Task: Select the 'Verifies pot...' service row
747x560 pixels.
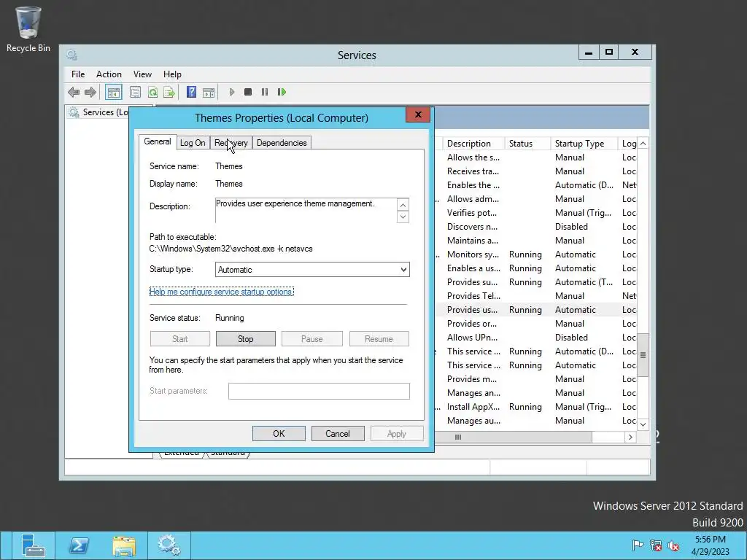Action: coord(536,213)
